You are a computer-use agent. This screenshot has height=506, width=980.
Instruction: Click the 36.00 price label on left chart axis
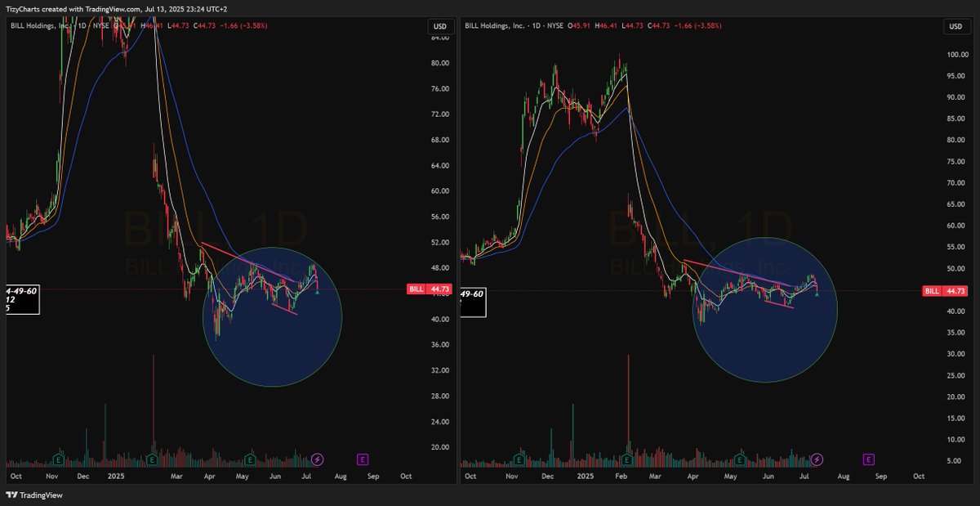point(439,345)
